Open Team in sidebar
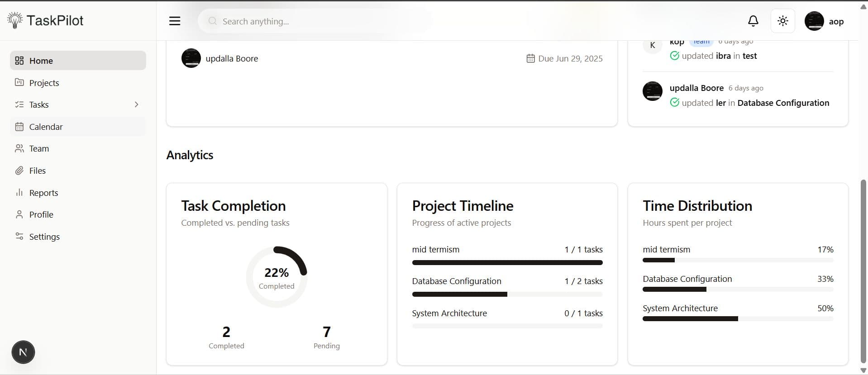This screenshot has width=868, height=375. click(78, 148)
